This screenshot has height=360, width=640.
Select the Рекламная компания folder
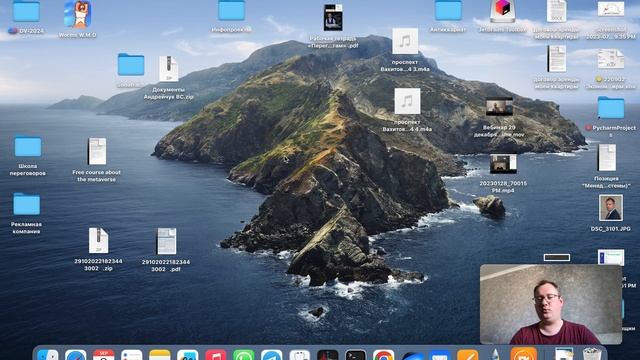click(27, 204)
